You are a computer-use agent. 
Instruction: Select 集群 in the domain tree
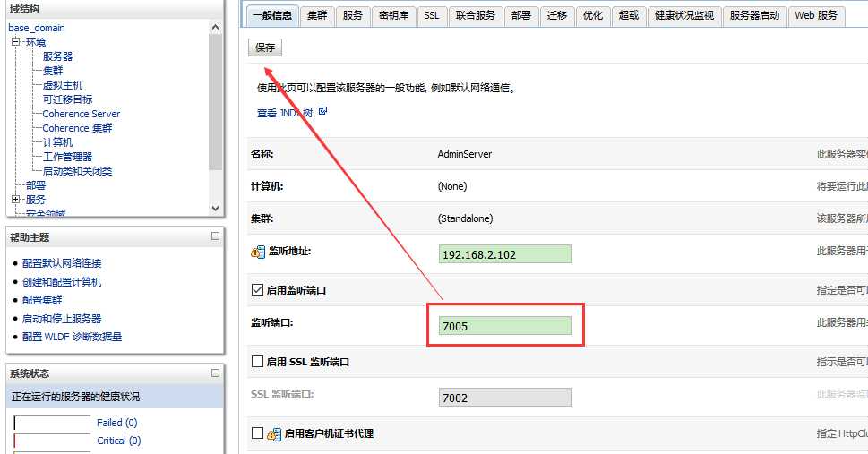coord(53,71)
